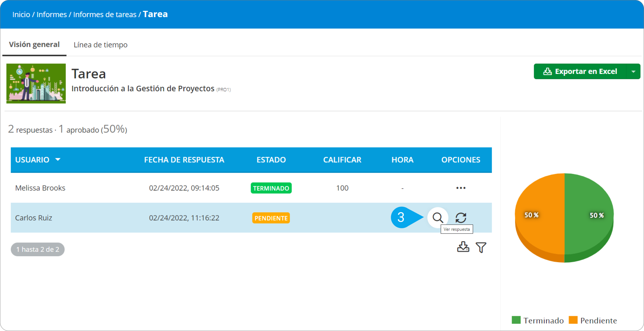644x331 pixels.
Task: Open Informes de tareas breadcrumb link
Action: [105, 15]
